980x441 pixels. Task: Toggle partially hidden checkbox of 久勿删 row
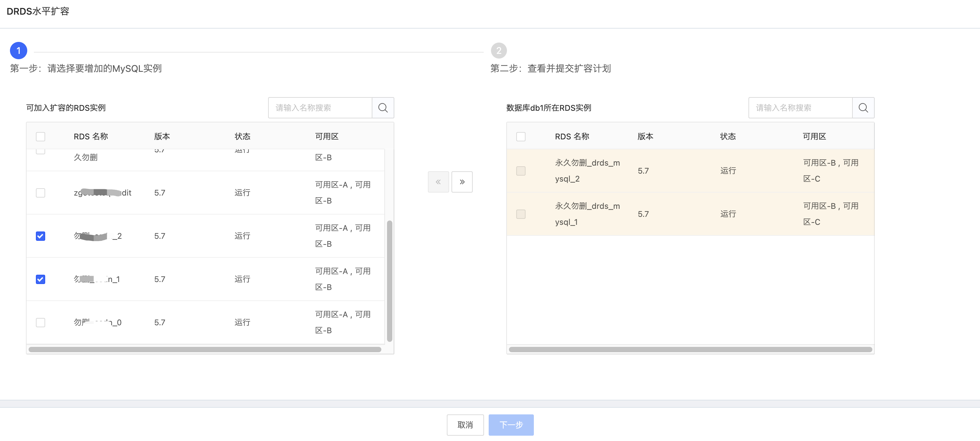(x=40, y=151)
